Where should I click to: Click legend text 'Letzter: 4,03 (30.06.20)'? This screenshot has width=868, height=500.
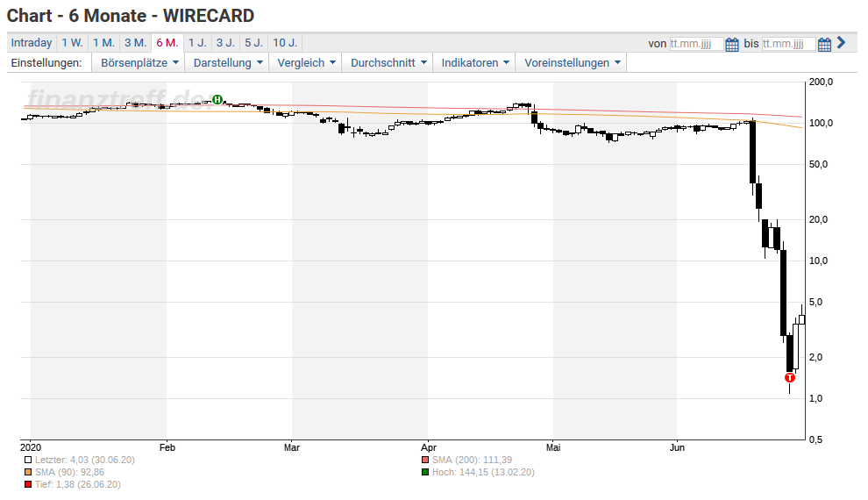[x=85, y=460]
